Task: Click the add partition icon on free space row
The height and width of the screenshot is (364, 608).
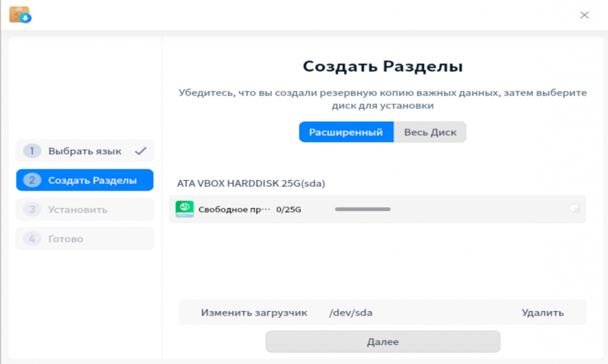Action: click(574, 209)
